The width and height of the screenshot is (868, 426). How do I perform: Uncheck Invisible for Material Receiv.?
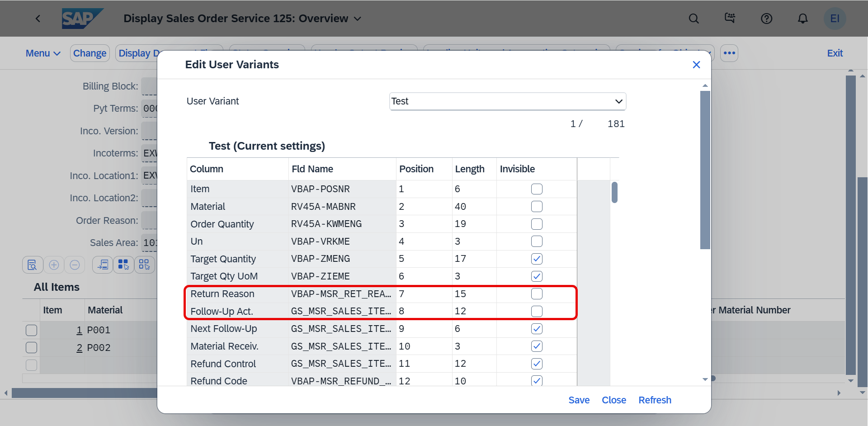click(537, 346)
